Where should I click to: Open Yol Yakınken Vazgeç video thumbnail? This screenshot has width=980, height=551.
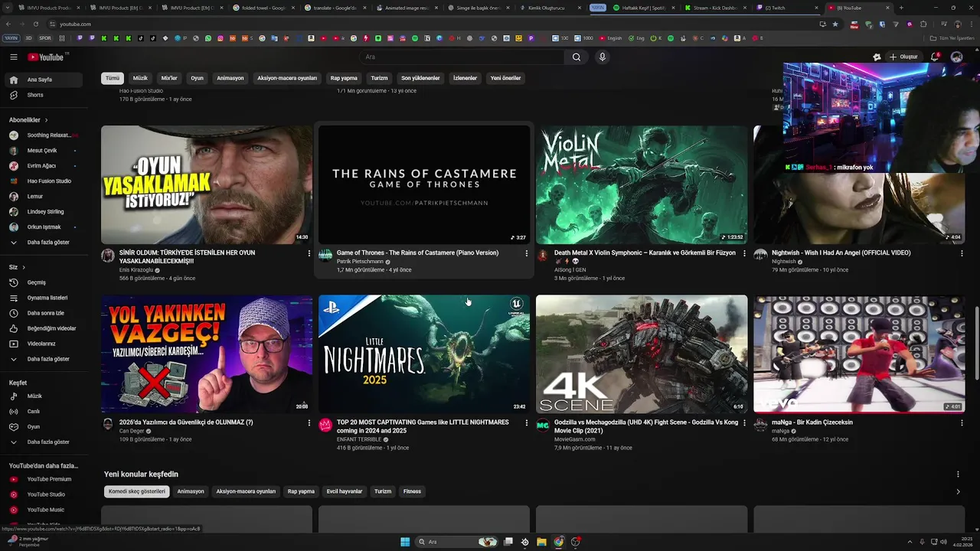[x=207, y=354]
